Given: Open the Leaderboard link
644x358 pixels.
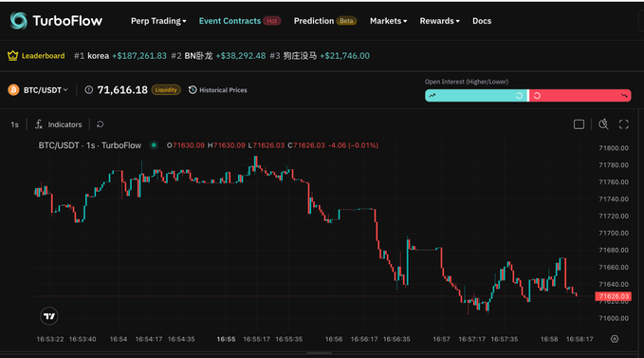Looking at the screenshot, I should 43,56.
